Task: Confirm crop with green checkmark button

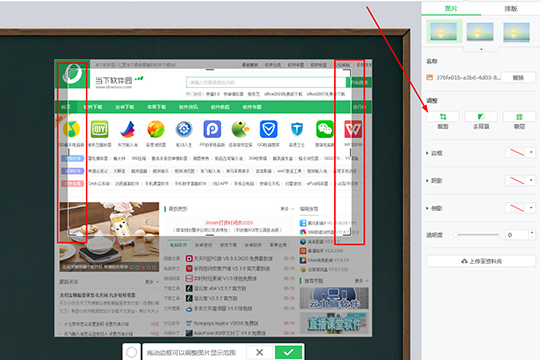Action: coord(288,352)
